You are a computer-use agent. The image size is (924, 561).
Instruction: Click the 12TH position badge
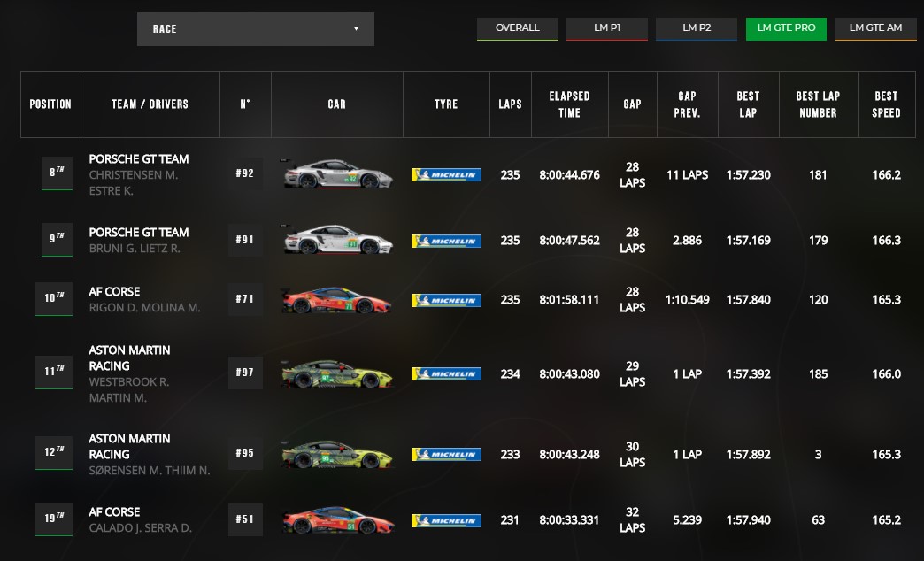coord(54,452)
